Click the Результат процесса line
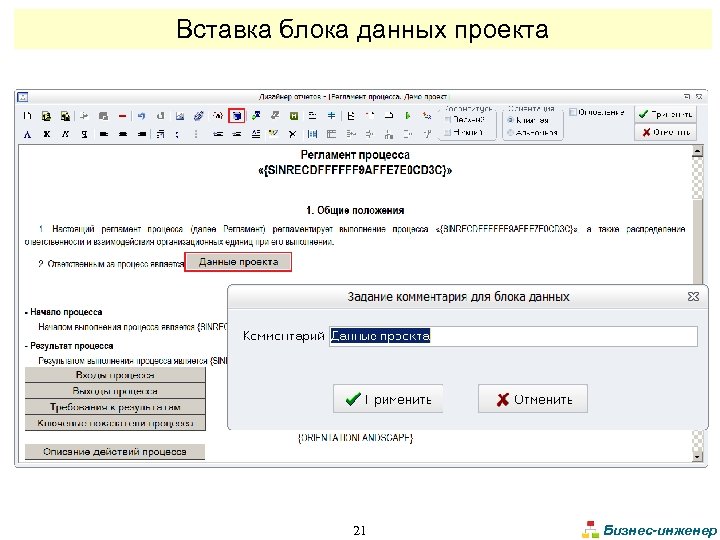Viewport: 720px width, 540px height. pos(69,346)
